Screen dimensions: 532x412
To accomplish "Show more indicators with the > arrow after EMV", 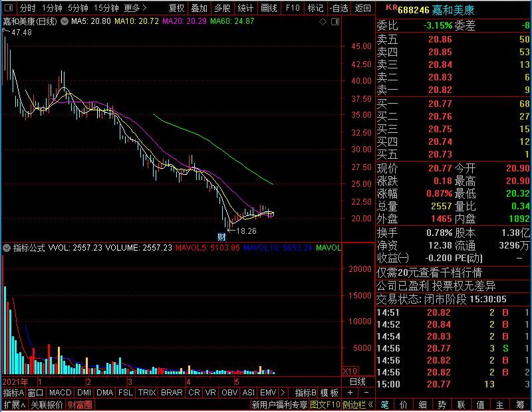I will click(x=283, y=393).
